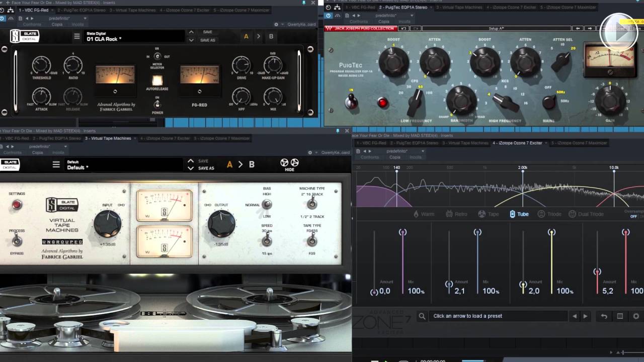This screenshot has width=644, height=362.
Task: Select the 4 - iZotope Ozone 7 Exciter tab
Action: click(517, 143)
